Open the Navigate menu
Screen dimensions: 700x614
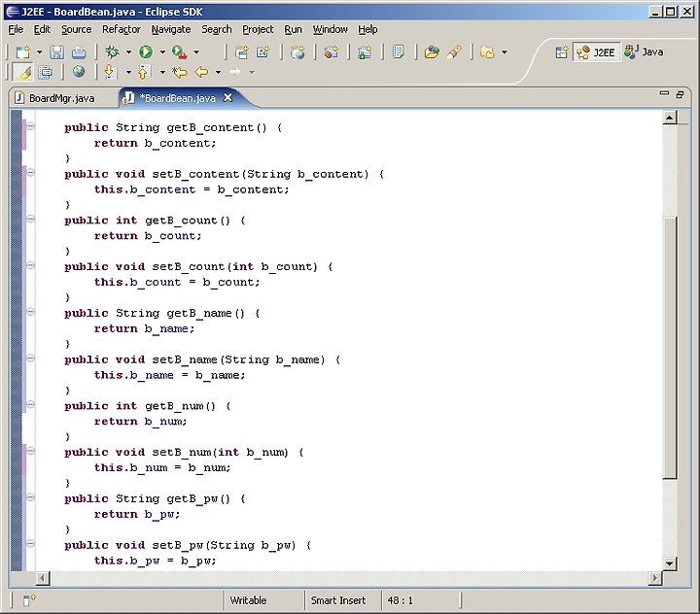tap(171, 29)
